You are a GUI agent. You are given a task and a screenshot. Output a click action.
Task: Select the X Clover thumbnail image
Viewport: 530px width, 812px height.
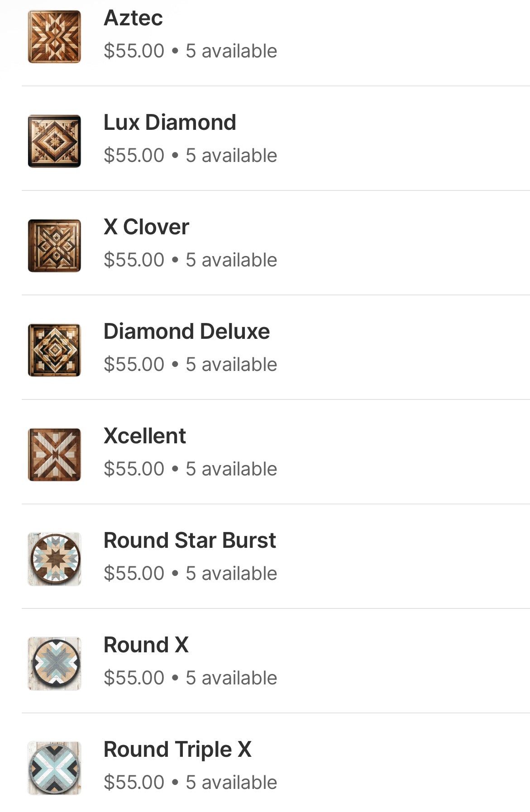tap(54, 246)
